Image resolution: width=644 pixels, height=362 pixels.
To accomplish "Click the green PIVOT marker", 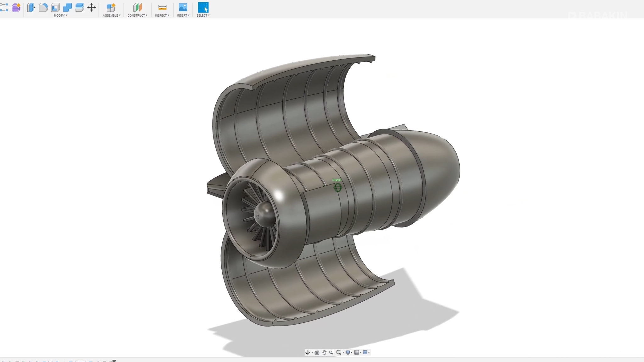I will click(337, 188).
